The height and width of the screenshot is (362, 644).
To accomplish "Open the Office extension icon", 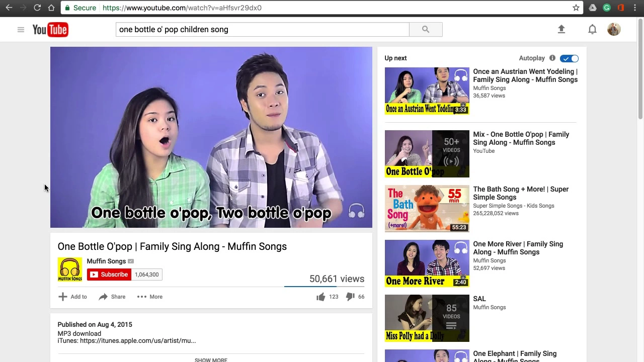I will (x=621, y=8).
